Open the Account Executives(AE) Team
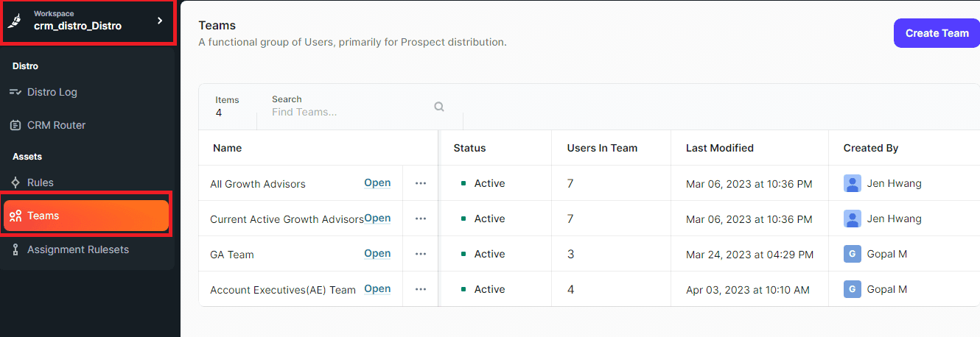Screen dimensions: 980x337 point(377,289)
